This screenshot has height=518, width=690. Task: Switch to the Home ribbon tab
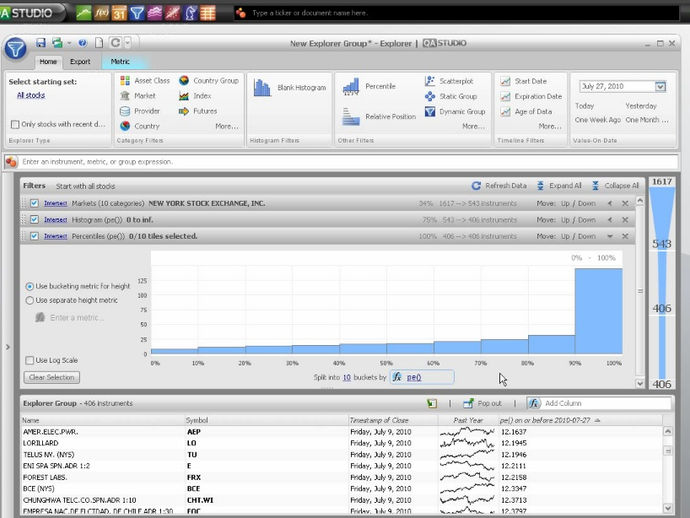[48, 62]
